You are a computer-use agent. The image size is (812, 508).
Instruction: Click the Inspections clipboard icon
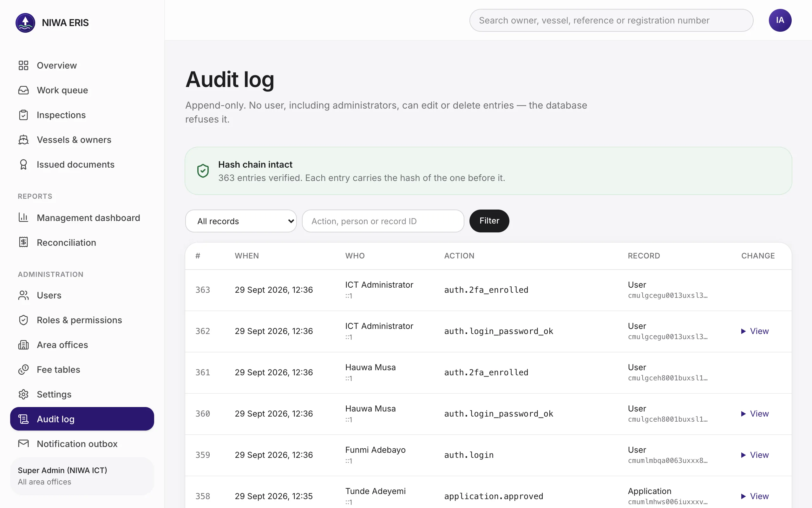click(x=23, y=115)
